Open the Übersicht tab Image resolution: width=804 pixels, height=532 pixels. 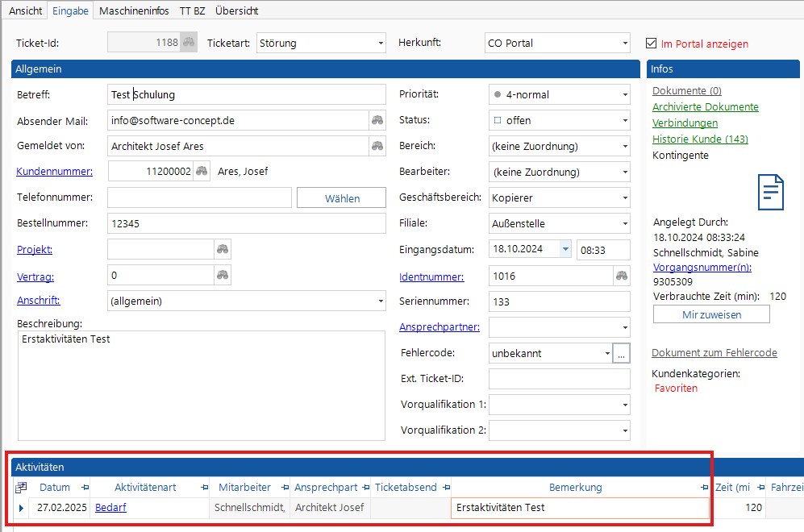pos(236,10)
